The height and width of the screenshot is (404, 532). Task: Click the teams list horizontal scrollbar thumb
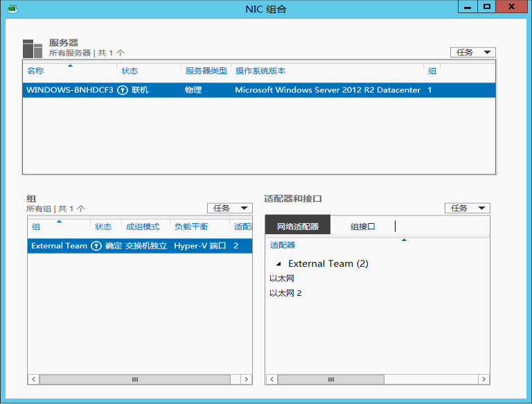(135, 379)
